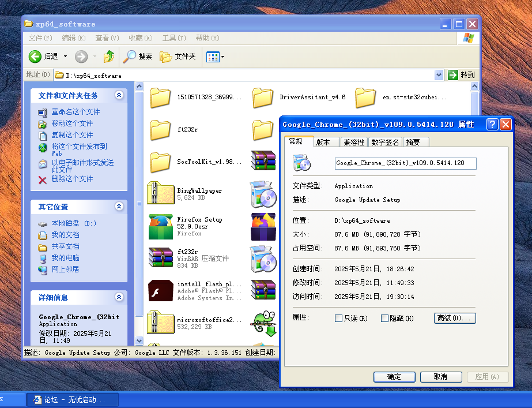Open the 后退 history dropdown arrow

click(65, 57)
